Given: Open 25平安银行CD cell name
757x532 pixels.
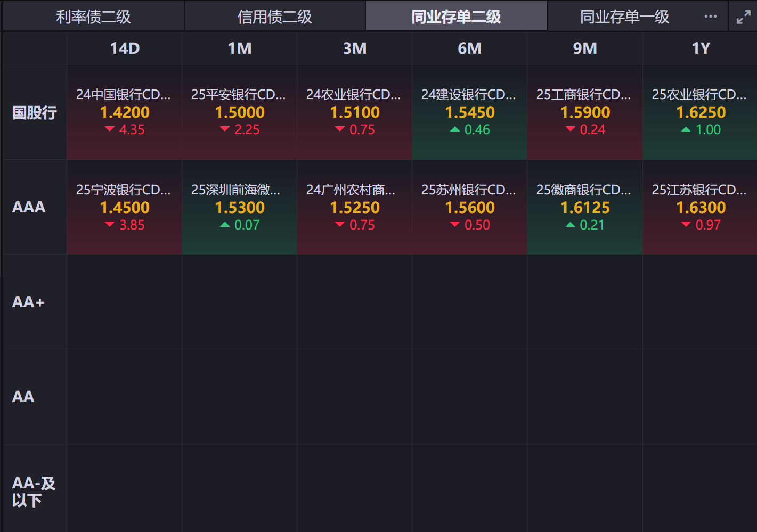Looking at the screenshot, I should pos(238,94).
